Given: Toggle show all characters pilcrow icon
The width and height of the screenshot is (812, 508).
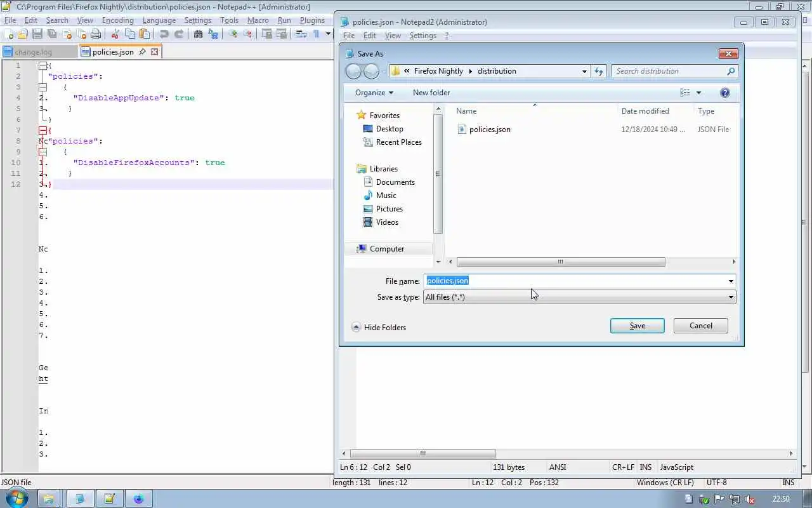Looking at the screenshot, I should (x=316, y=34).
